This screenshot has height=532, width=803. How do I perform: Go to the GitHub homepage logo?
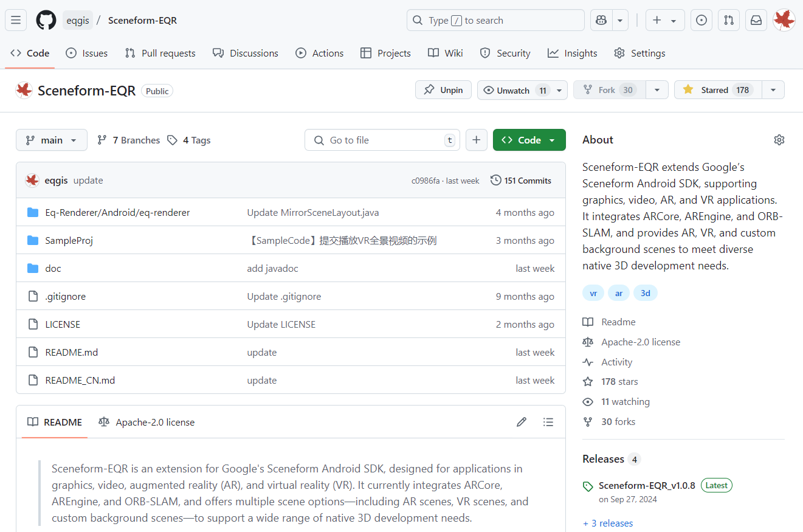[x=46, y=20]
